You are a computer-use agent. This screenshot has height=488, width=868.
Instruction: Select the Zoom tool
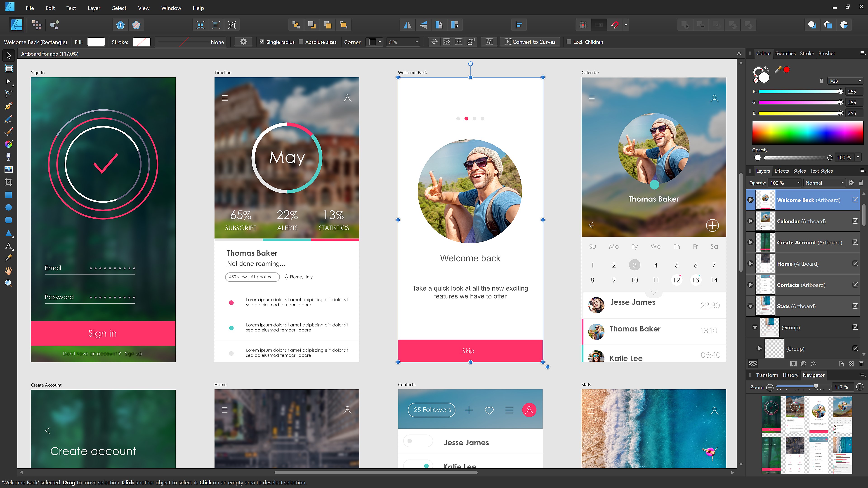[x=8, y=283]
